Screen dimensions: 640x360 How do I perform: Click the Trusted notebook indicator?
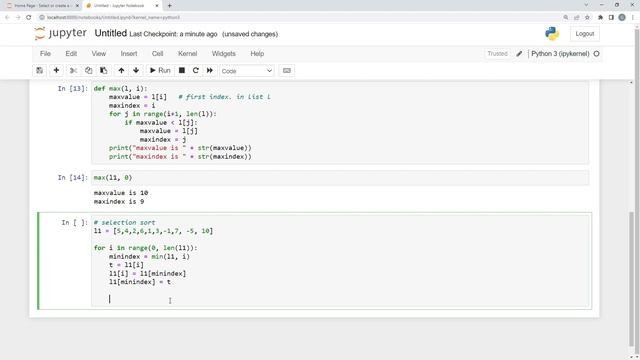[497, 53]
